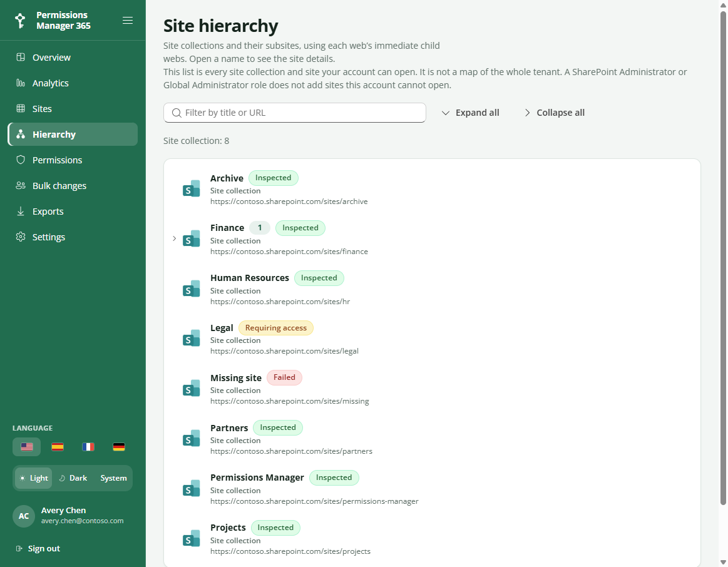This screenshot has width=728, height=567.
Task: Click the Finance subsite count badge 1
Action: [260, 228]
